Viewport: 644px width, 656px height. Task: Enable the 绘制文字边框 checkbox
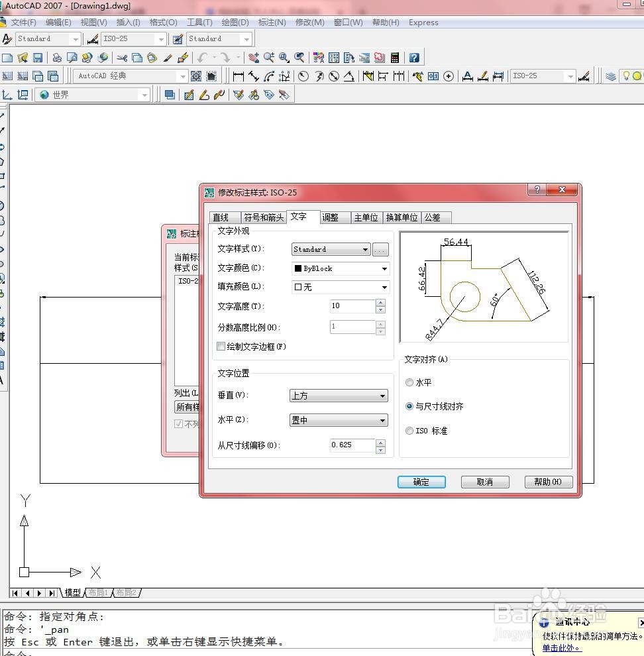pos(221,347)
